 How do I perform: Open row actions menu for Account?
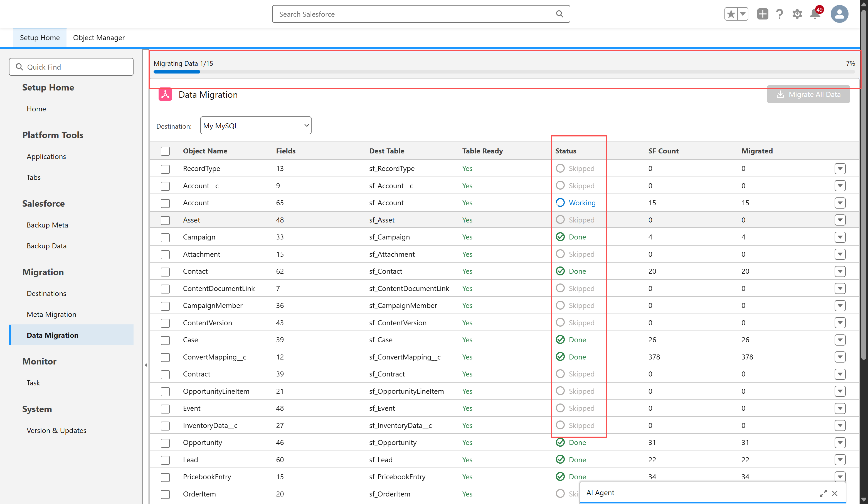click(x=840, y=203)
